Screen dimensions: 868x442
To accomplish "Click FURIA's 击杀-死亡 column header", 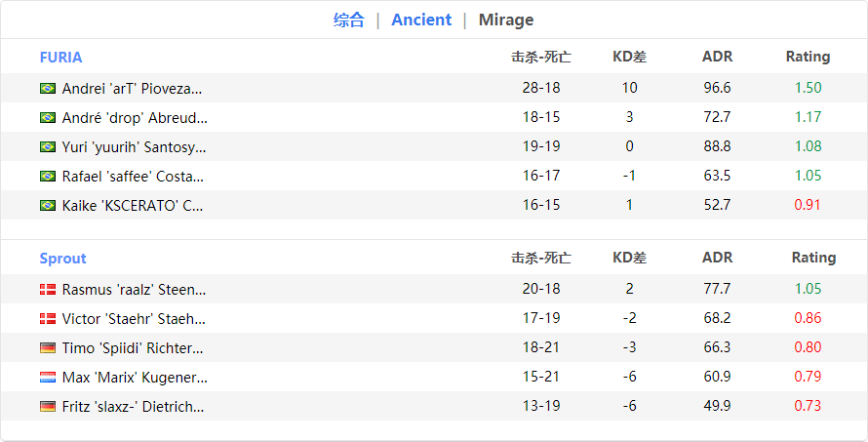I will (x=541, y=57).
